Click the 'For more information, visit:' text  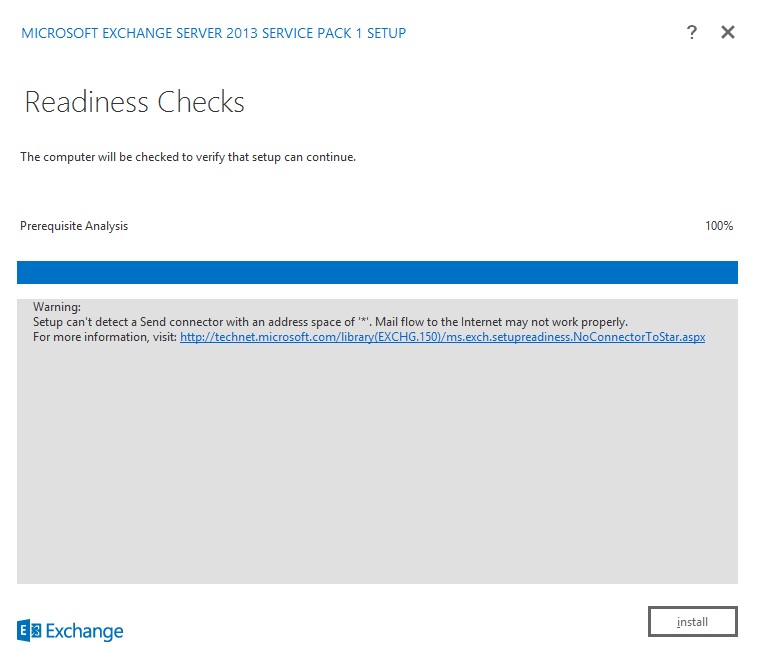[x=105, y=337]
